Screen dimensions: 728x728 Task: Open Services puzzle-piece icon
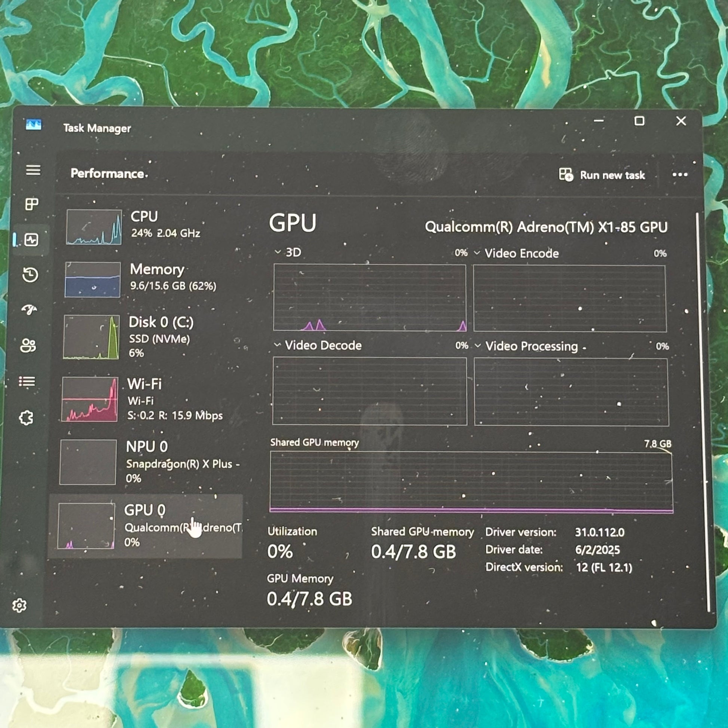pyautogui.click(x=27, y=417)
